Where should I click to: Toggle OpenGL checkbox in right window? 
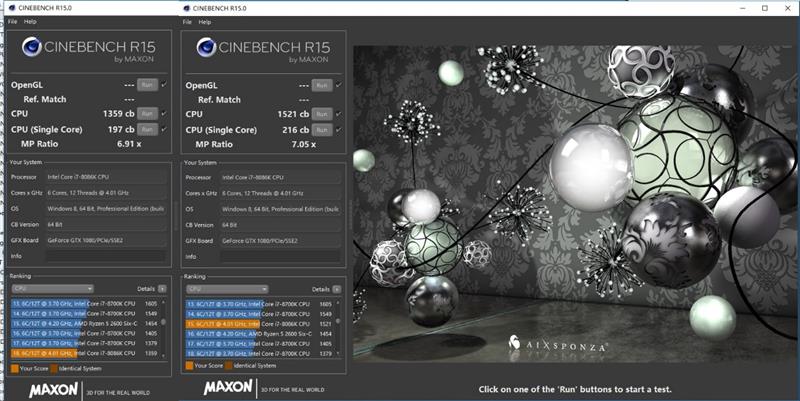pos(338,85)
